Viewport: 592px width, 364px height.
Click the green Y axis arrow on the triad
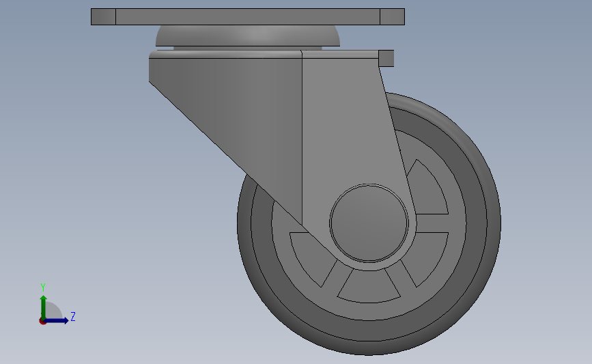[43, 307]
